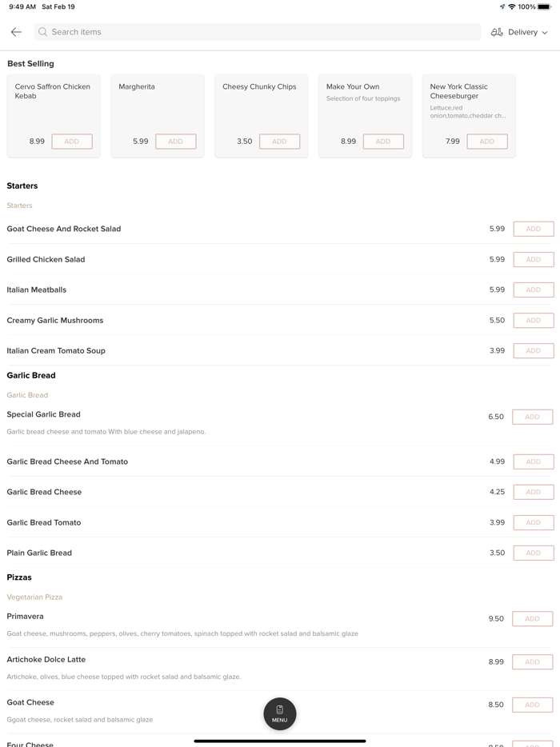Viewport: 560px width, 747px height.
Task: Select the Make Your Own card
Action: coord(365,104)
